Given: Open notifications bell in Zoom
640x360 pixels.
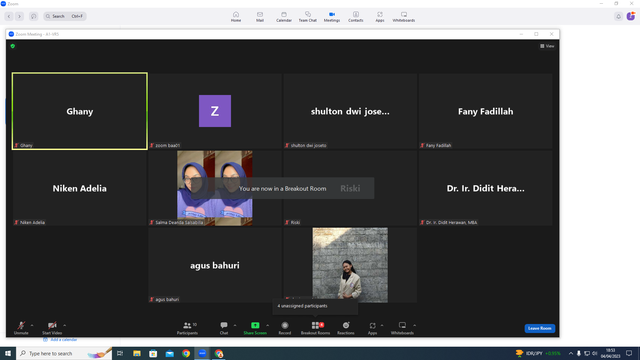Looking at the screenshot, I should [618, 16].
